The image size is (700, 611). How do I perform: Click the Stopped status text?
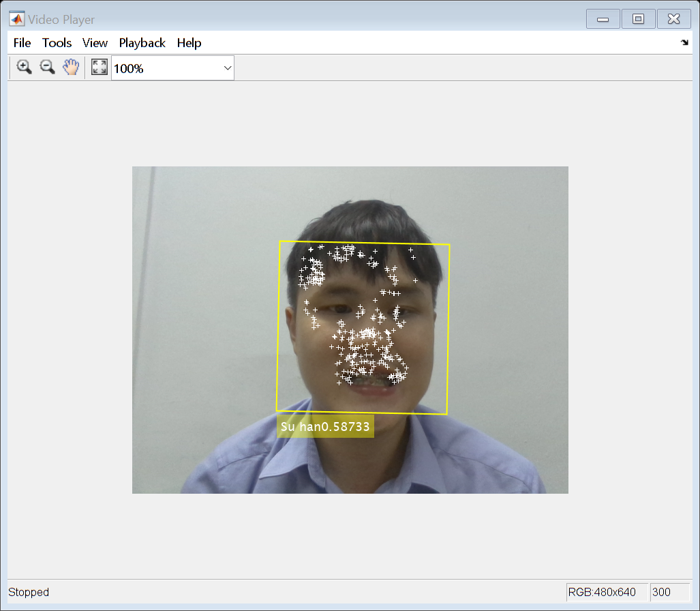click(29, 592)
